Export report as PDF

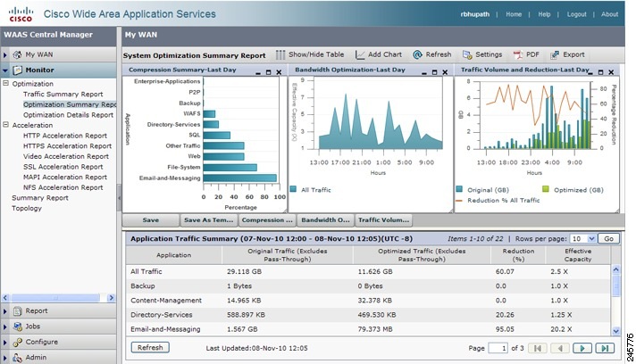click(517, 54)
